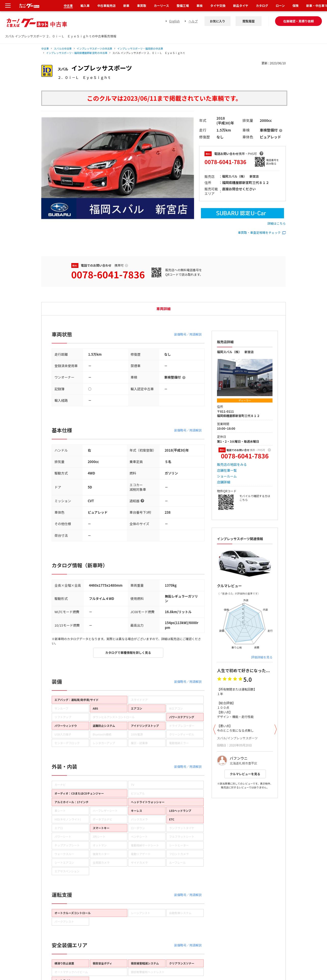Image resolution: width=327 pixels, height=980 pixels.
Task: Click エアバッグ：運転席/助手席/サイド equipment tag
Action: pos(89,700)
